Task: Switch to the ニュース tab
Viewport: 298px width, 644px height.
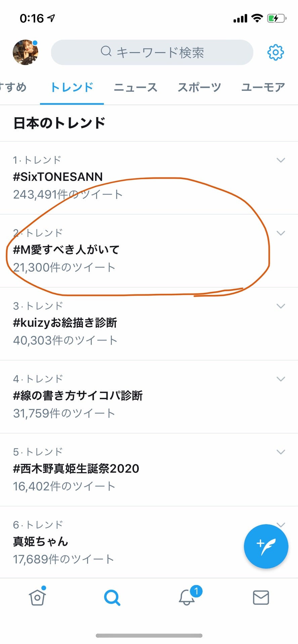Action: (x=135, y=88)
